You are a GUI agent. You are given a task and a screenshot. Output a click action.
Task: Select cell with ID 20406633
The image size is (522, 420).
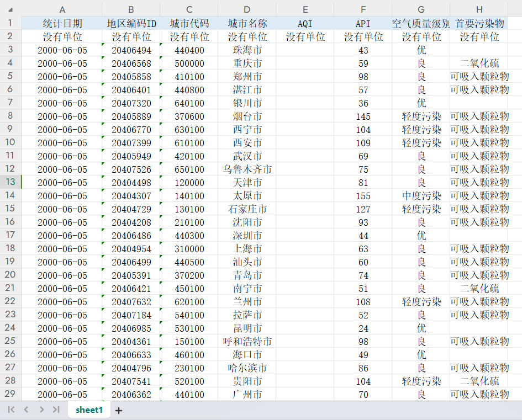(131, 354)
